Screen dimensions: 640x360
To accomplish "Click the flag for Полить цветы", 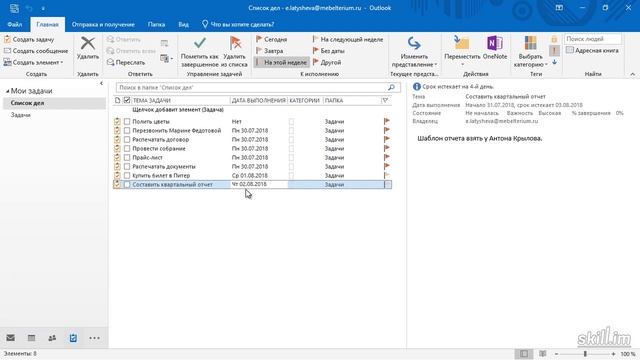I will [387, 121].
